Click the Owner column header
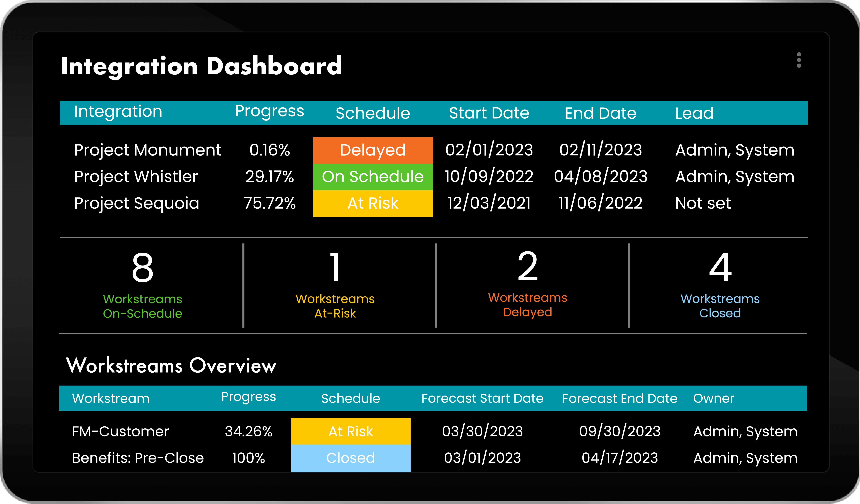 point(714,398)
